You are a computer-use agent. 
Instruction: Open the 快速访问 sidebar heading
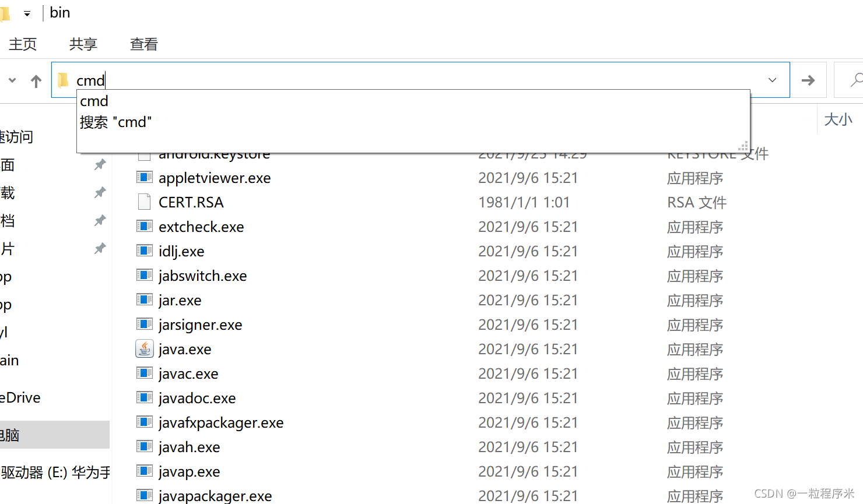16,137
